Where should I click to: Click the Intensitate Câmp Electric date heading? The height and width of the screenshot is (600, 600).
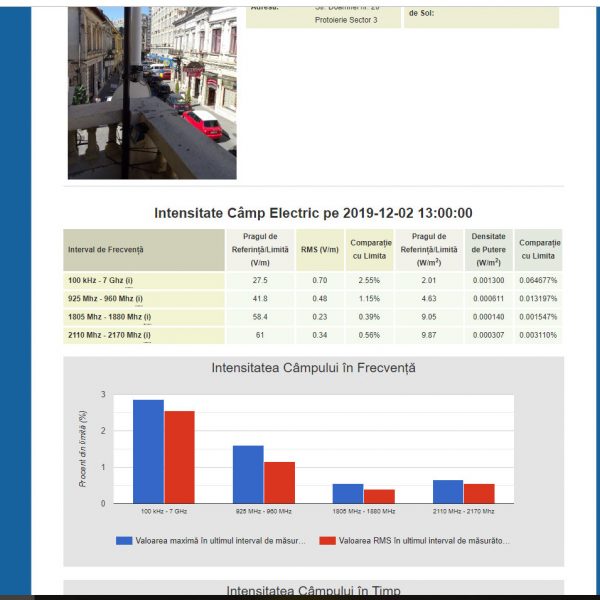313,213
